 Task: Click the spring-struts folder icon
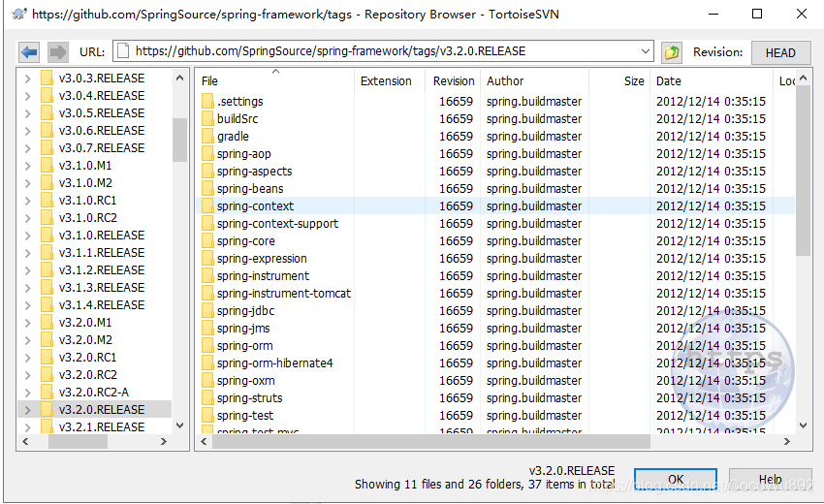[x=207, y=397]
